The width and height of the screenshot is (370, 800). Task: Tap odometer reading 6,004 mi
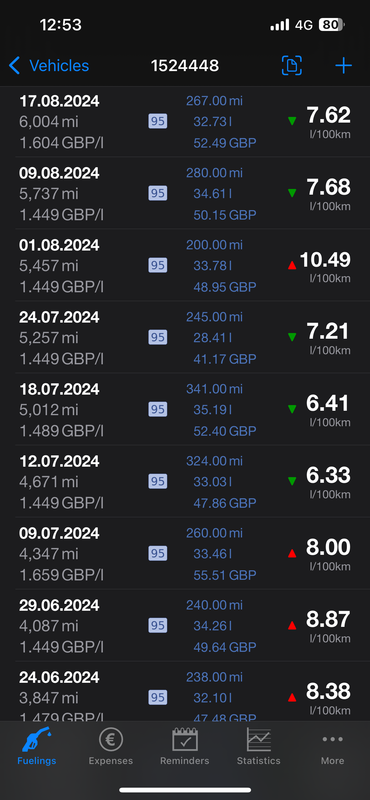pos(49,122)
